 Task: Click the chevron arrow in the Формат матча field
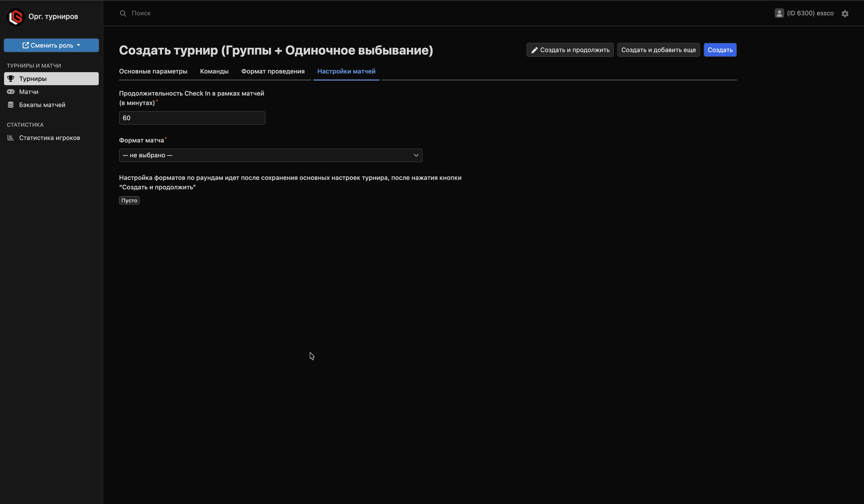pos(416,155)
